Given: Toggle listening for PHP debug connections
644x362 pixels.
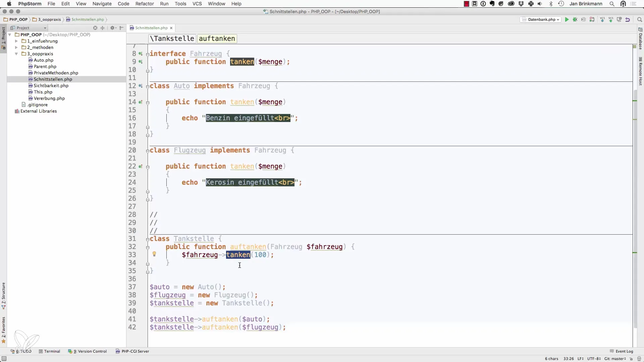Looking at the screenshot, I should [x=592, y=20].
